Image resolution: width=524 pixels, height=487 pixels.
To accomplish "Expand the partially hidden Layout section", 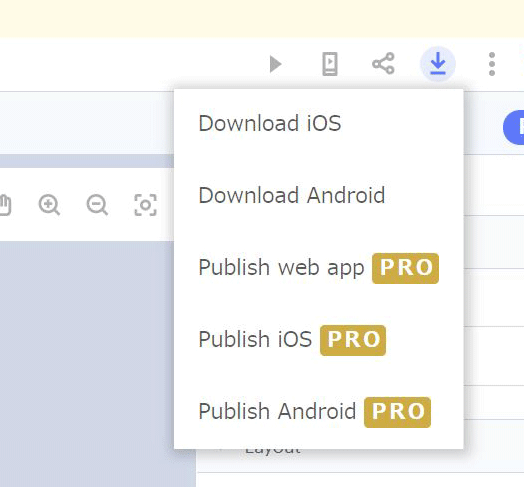I will 273,452.
